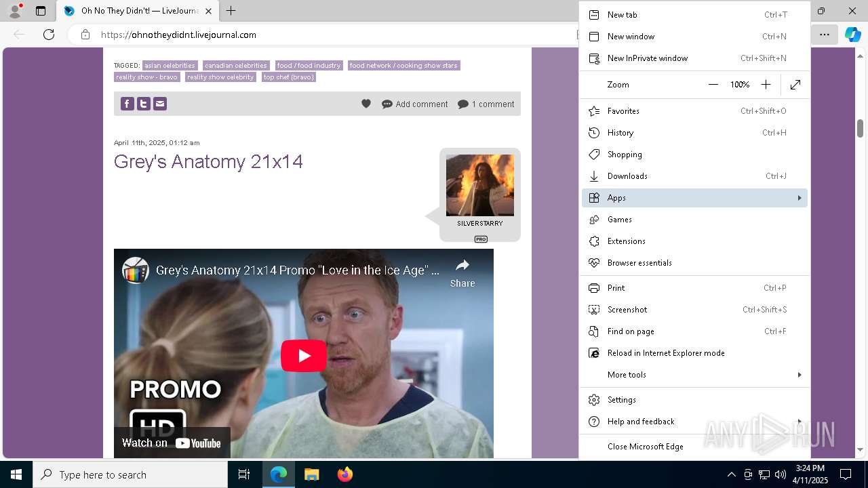Enter full screen from Zoom row
This screenshot has height=488, width=868.
click(795, 85)
